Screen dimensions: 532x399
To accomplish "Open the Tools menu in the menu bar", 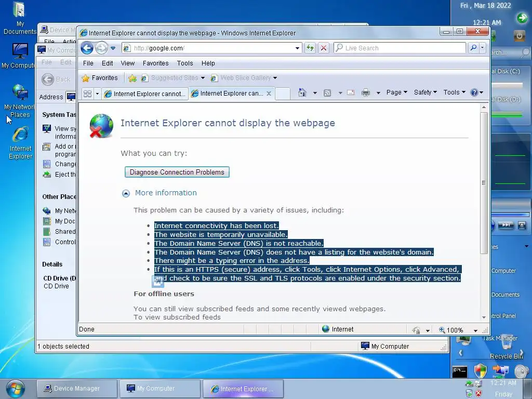I will (x=185, y=63).
